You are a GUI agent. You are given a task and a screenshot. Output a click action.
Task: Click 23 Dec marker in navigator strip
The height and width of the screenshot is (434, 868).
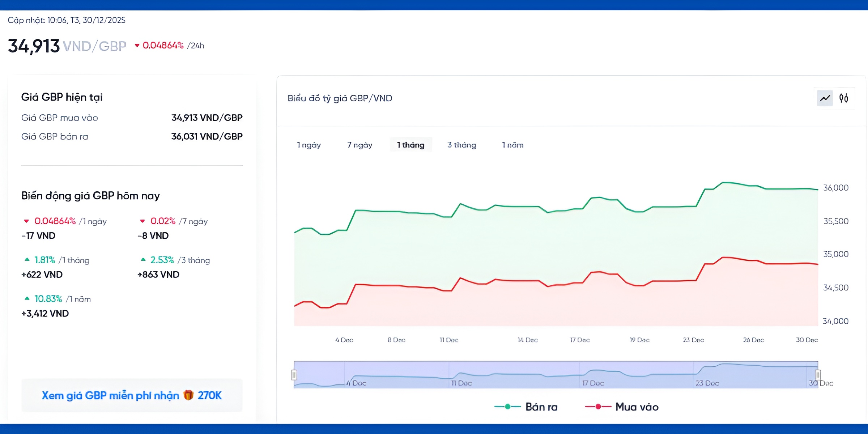707,383
